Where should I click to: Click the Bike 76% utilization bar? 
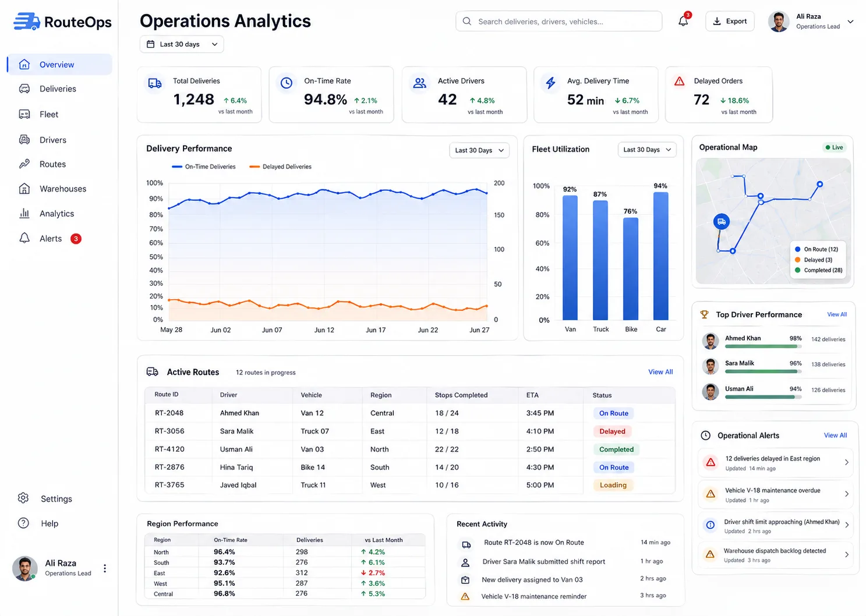[631, 269]
